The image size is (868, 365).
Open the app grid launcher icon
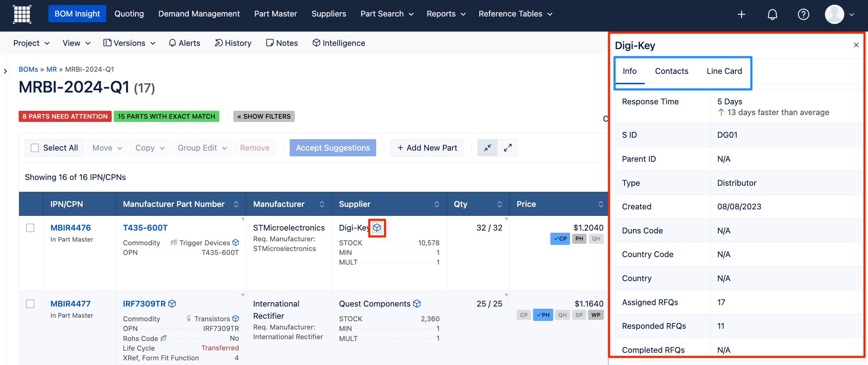pyautogui.click(x=22, y=14)
